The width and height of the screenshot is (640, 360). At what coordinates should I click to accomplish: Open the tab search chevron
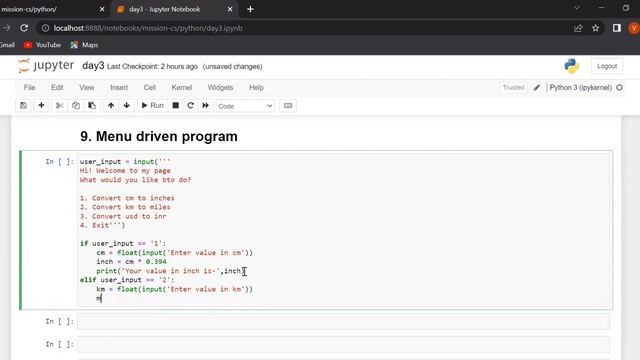point(577,8)
